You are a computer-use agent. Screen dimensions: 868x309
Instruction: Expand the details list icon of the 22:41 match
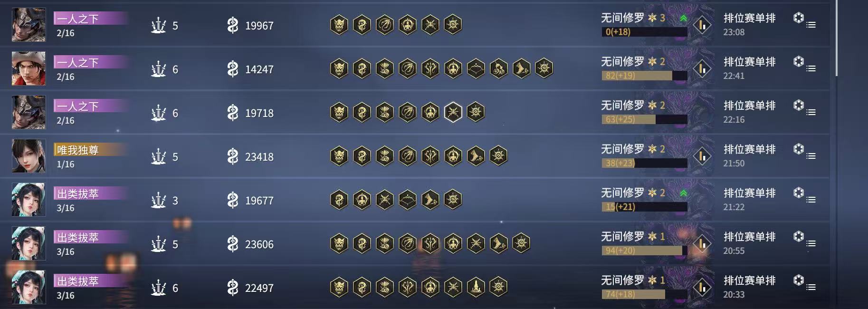pyautogui.click(x=811, y=68)
